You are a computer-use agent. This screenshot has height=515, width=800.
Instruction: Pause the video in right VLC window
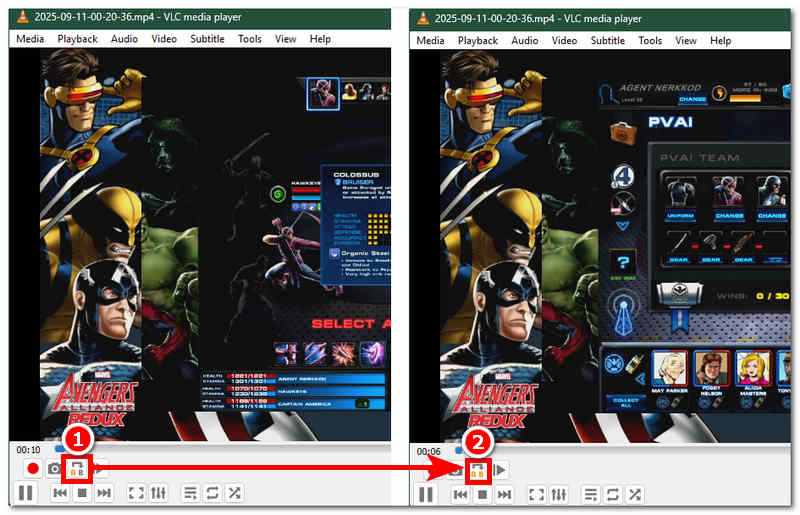[x=427, y=494]
